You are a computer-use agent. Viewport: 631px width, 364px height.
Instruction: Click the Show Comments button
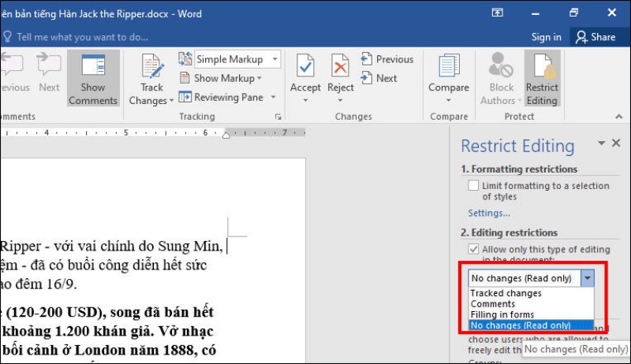93,78
